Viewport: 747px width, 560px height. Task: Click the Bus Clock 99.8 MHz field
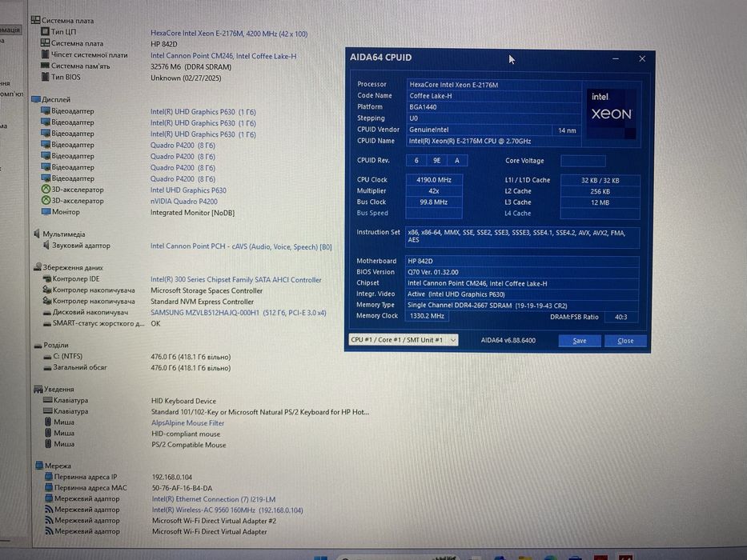click(433, 202)
